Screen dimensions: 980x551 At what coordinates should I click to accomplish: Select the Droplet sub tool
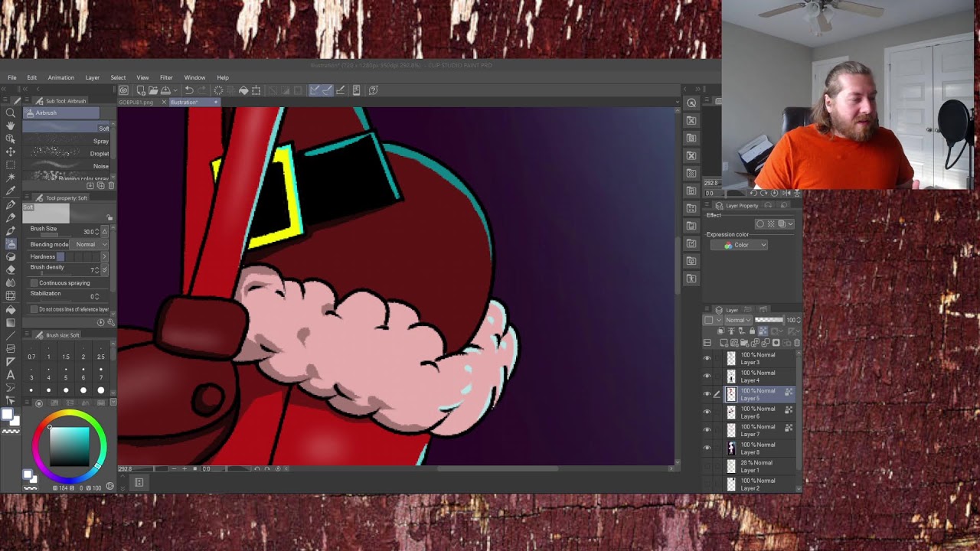67,153
